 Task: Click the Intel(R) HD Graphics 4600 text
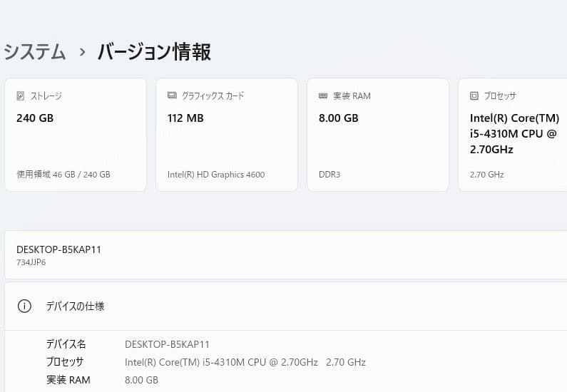pos(216,175)
